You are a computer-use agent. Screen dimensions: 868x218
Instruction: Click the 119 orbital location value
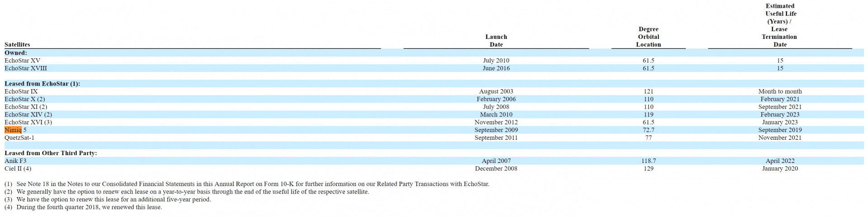pos(648,114)
